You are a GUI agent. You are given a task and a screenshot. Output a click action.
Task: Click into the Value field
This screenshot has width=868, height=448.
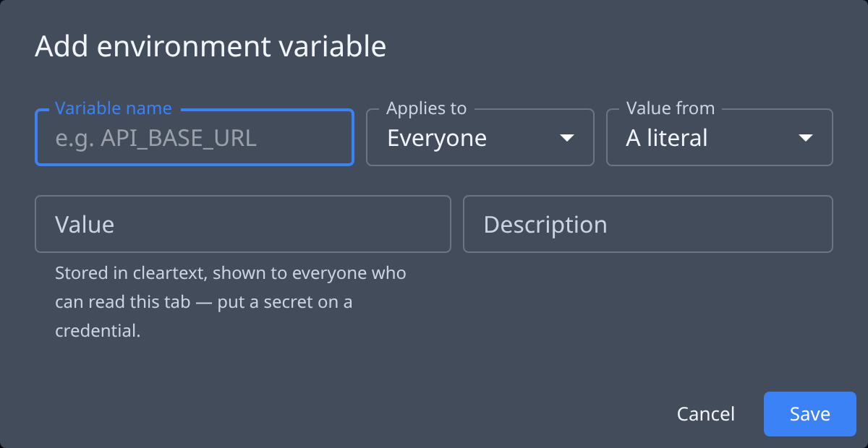243,224
